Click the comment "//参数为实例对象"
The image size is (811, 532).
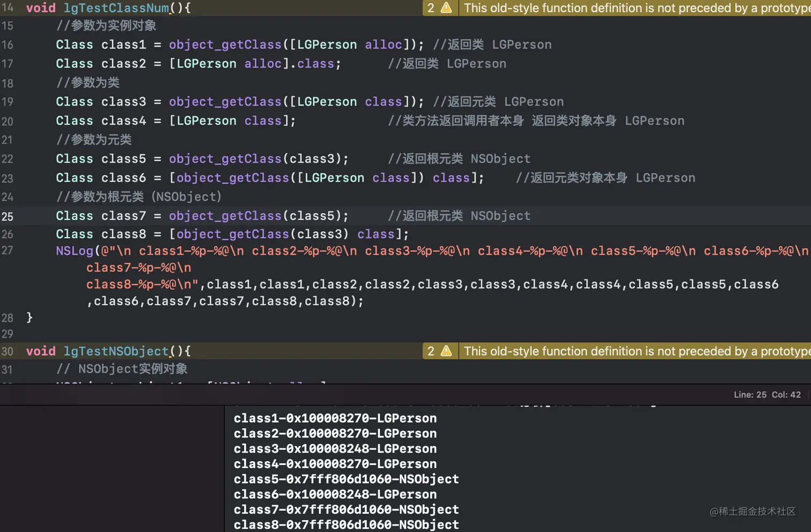106,26
